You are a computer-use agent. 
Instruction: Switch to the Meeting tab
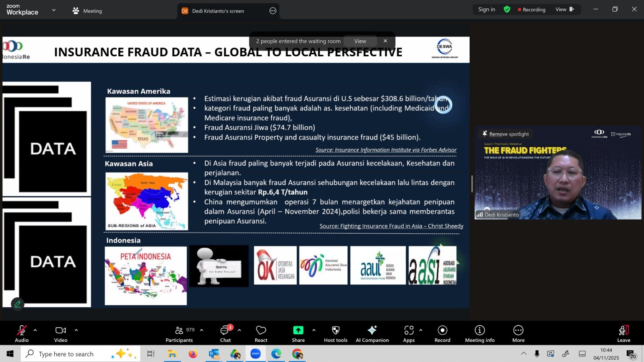point(87,11)
